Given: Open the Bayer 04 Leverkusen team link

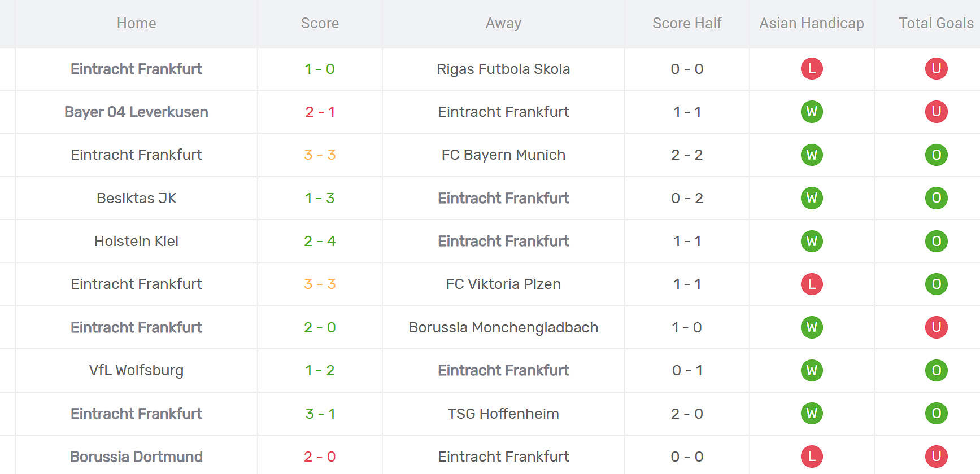Looking at the screenshot, I should click(136, 112).
